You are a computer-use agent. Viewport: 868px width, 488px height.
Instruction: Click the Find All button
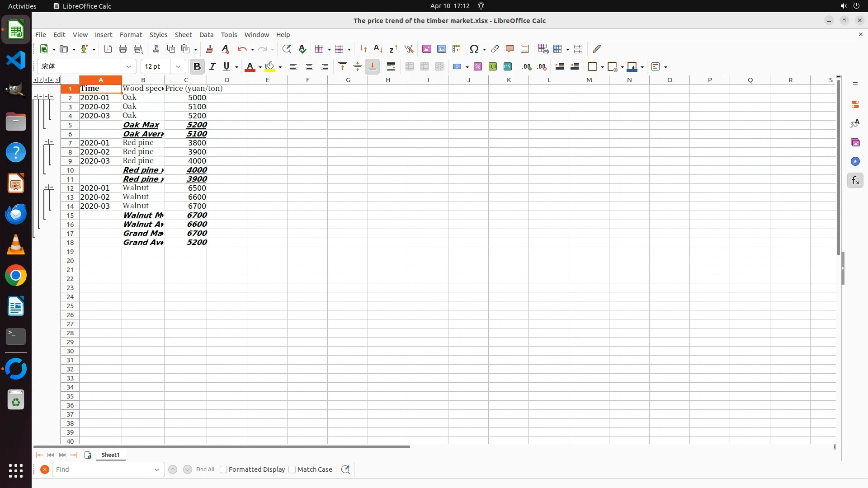tap(205, 469)
